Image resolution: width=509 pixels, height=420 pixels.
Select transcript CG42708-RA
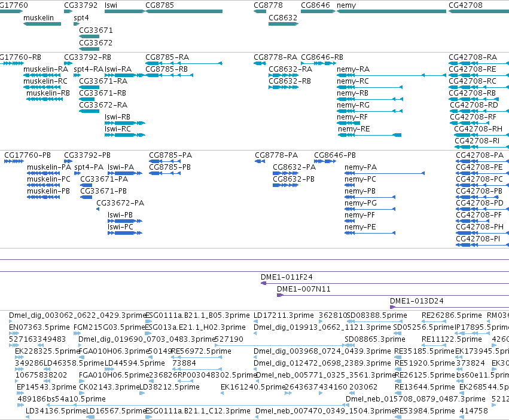pos(473,57)
